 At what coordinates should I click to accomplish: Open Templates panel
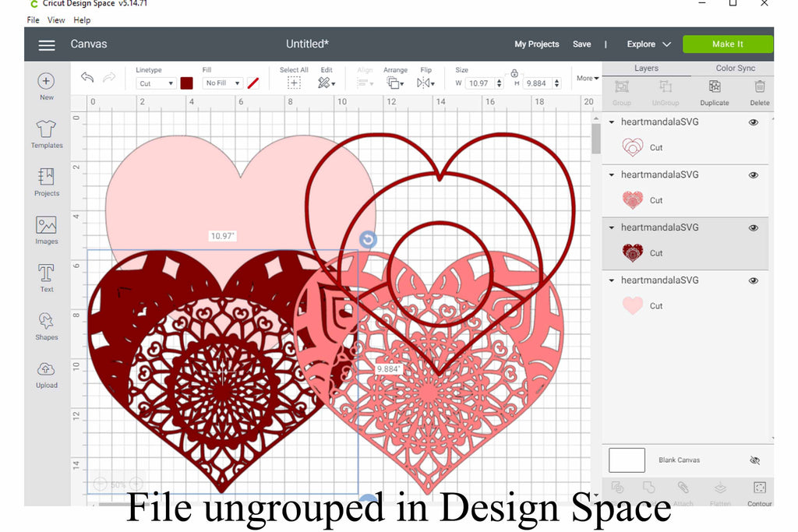coord(46,134)
